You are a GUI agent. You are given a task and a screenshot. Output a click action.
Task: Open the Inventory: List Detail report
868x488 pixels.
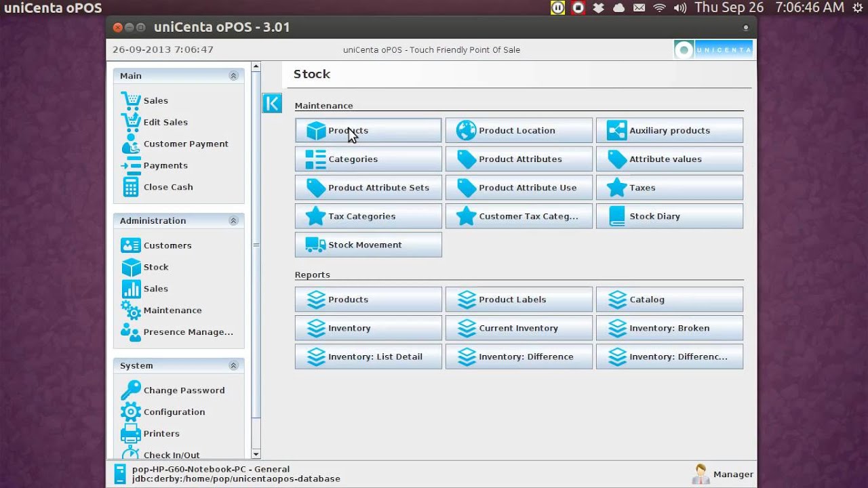[x=368, y=357]
